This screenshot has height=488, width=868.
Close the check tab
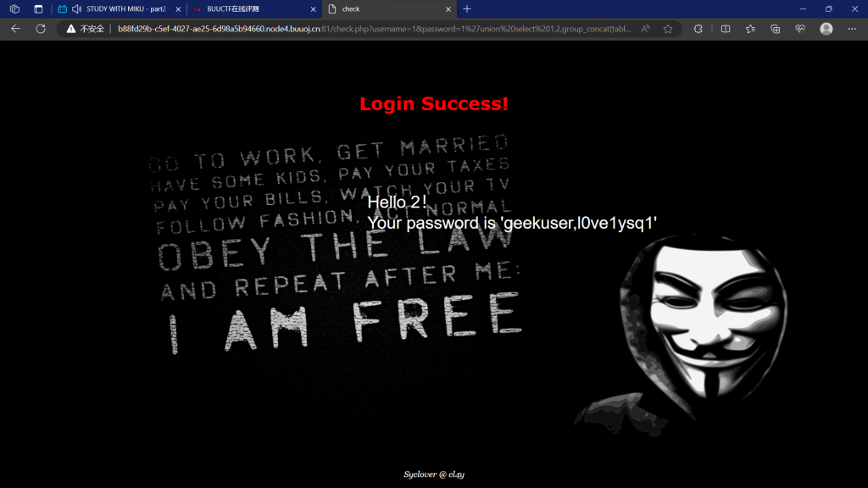(x=448, y=8)
